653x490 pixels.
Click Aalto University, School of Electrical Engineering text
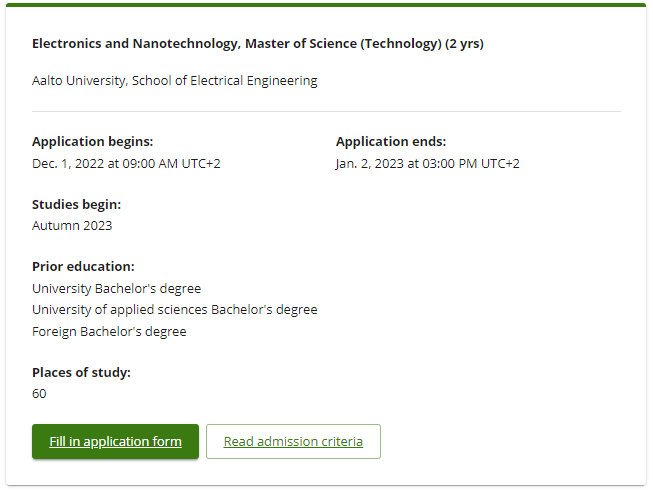point(174,80)
